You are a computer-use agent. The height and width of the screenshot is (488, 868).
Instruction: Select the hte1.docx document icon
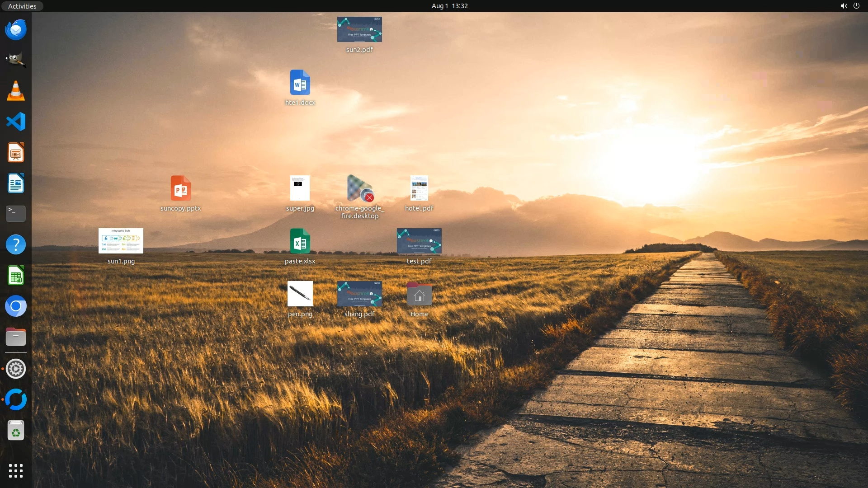point(300,83)
